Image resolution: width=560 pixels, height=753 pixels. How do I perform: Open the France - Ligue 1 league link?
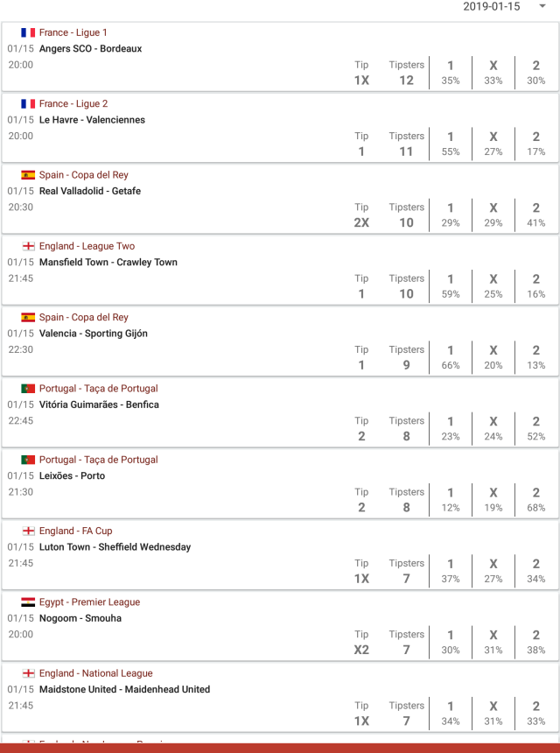pos(73,32)
